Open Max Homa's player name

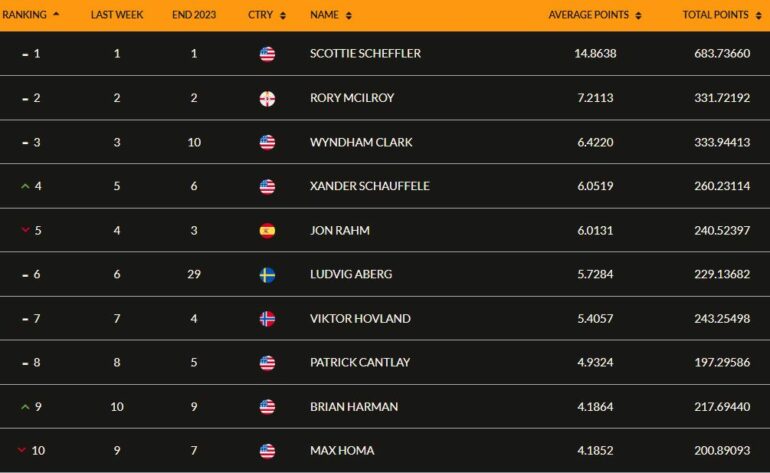pyautogui.click(x=342, y=450)
